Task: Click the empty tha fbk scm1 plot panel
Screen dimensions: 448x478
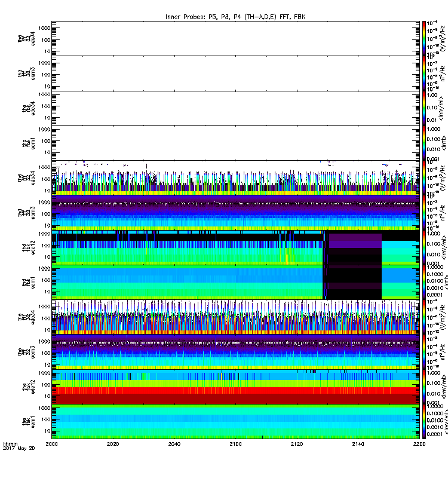Action: (x=235, y=143)
